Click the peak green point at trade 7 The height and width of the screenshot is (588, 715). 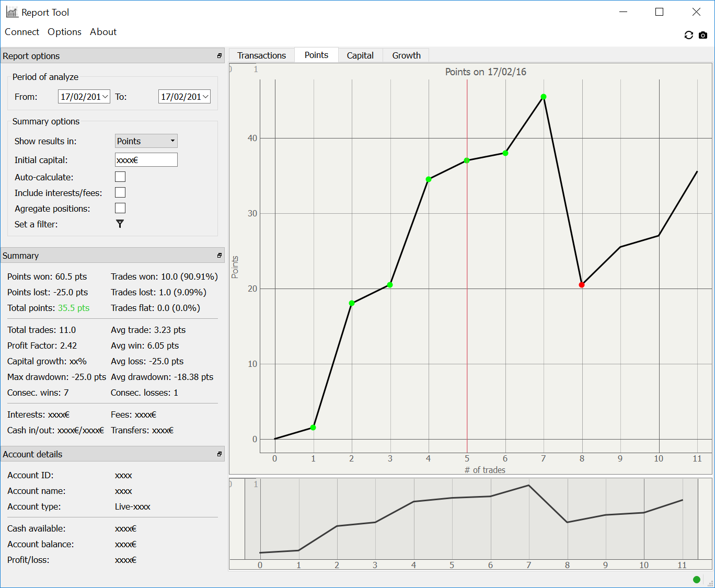(544, 97)
